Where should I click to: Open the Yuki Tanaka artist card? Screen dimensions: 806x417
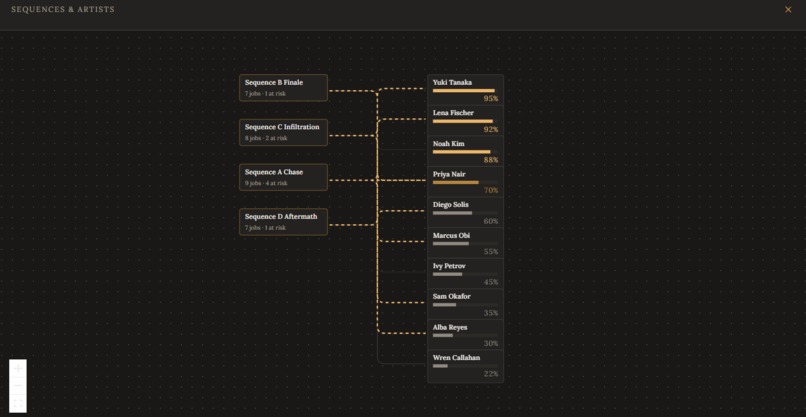[x=465, y=90]
